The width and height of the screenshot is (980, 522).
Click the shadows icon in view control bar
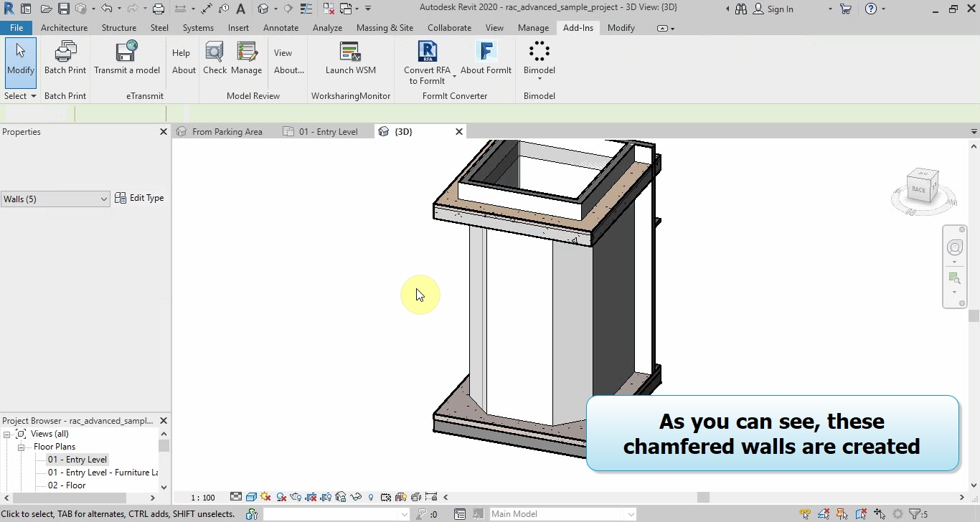281,496
